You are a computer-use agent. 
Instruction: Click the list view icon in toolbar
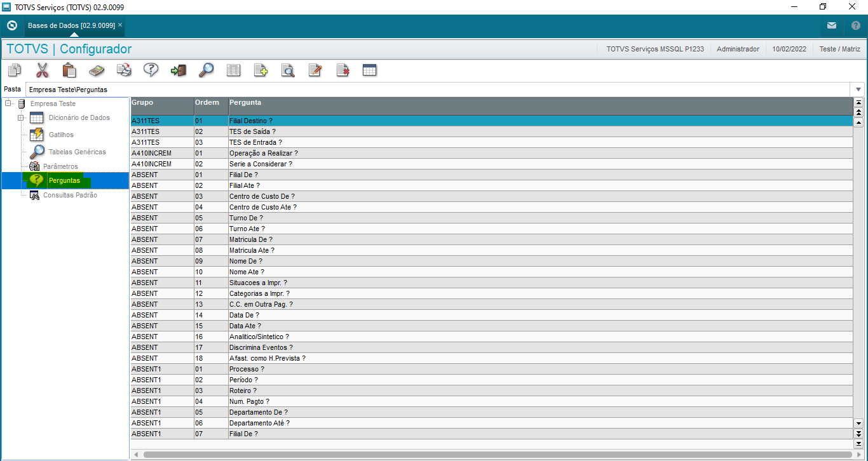point(233,70)
